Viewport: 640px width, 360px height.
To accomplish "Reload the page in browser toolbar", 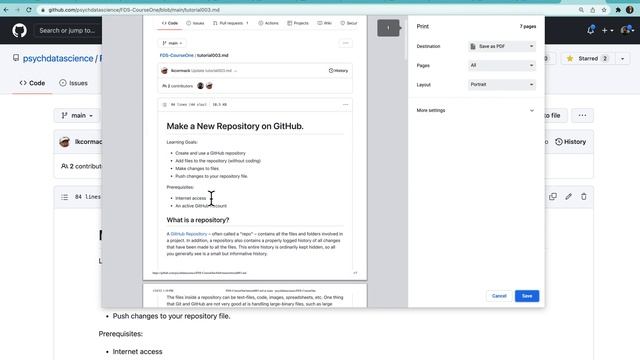I will 29,10.
